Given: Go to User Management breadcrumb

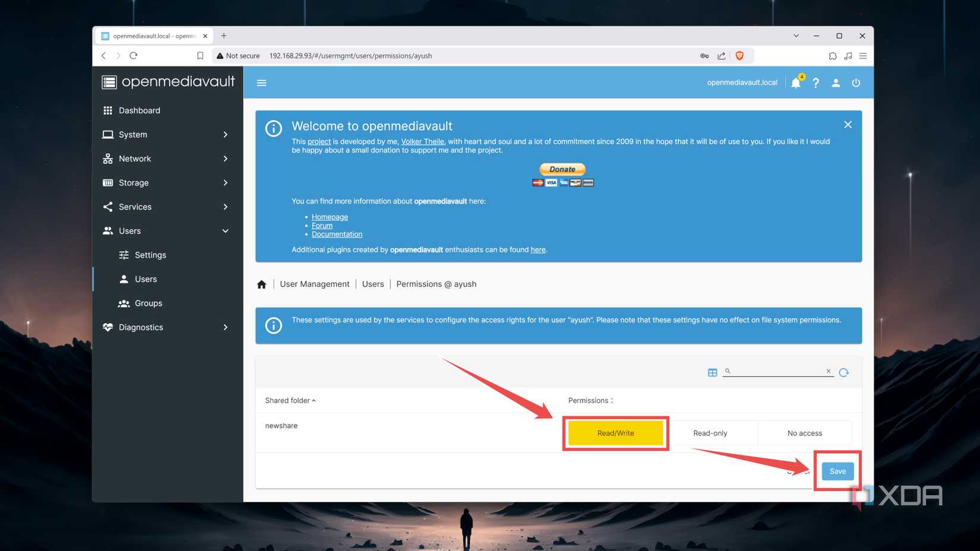Looking at the screenshot, I should point(315,284).
